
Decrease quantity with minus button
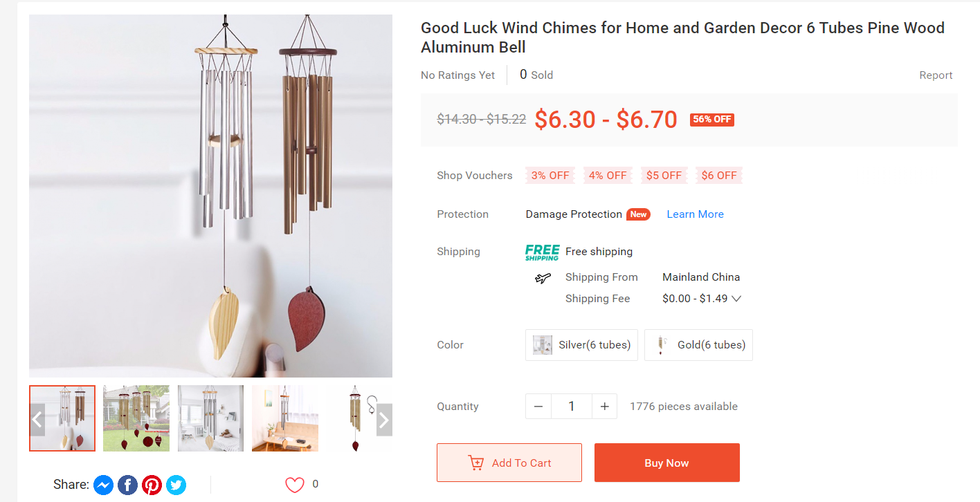tap(538, 407)
